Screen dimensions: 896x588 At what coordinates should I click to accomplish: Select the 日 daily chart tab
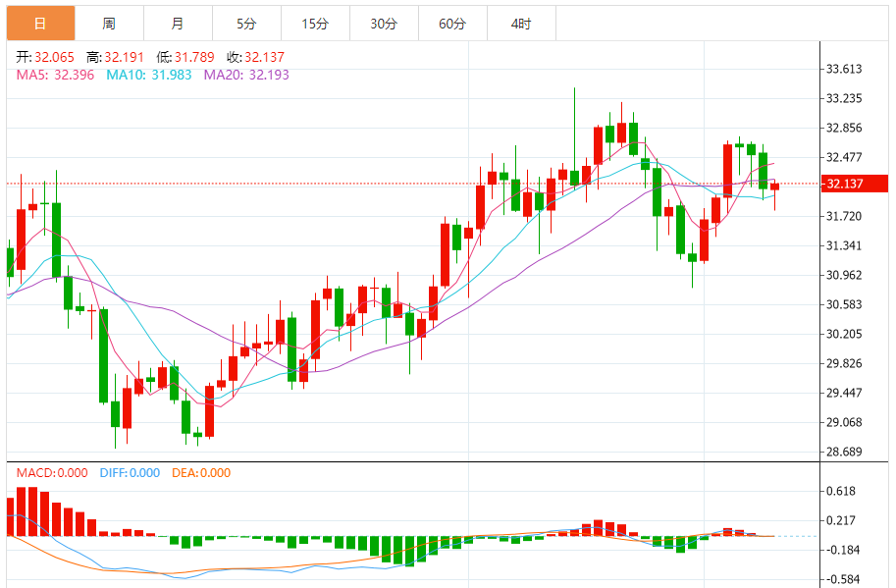pyautogui.click(x=40, y=24)
